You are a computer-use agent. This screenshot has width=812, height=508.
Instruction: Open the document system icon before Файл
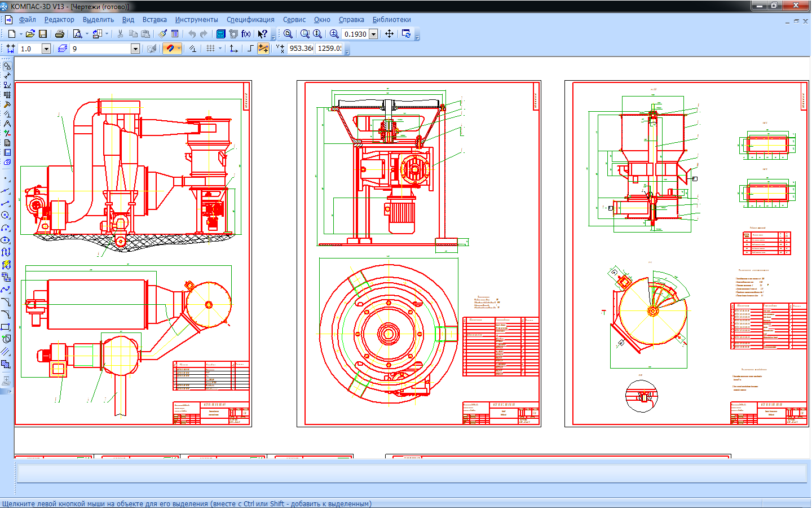coord(8,19)
